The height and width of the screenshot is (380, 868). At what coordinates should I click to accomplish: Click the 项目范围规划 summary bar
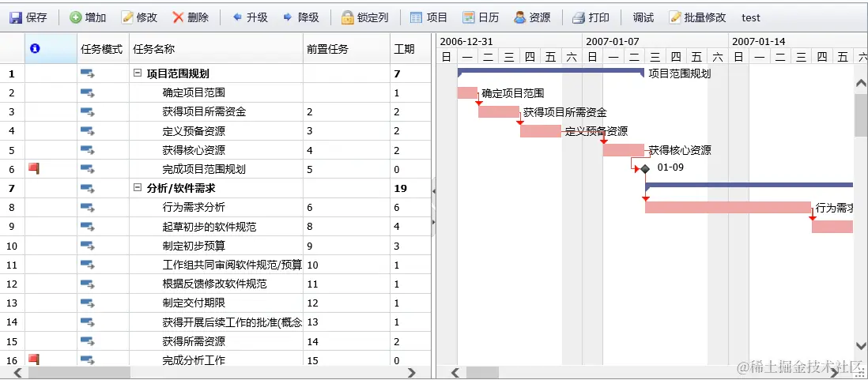(551, 71)
